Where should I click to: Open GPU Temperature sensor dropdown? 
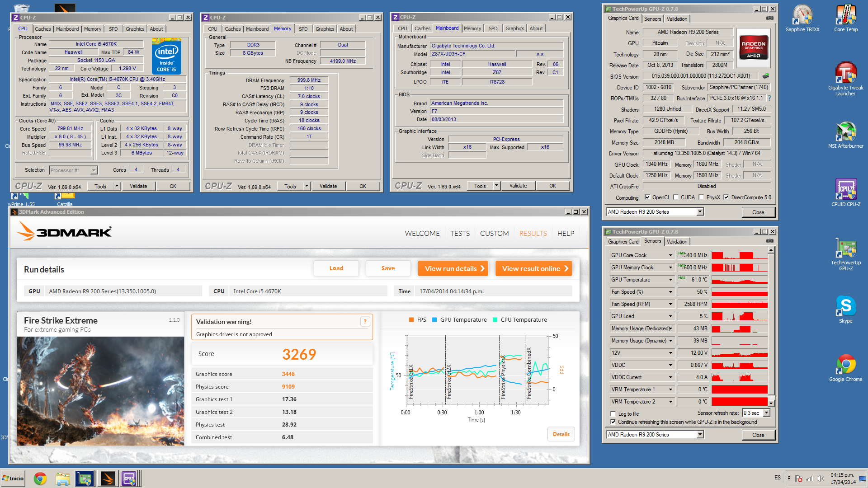point(670,280)
